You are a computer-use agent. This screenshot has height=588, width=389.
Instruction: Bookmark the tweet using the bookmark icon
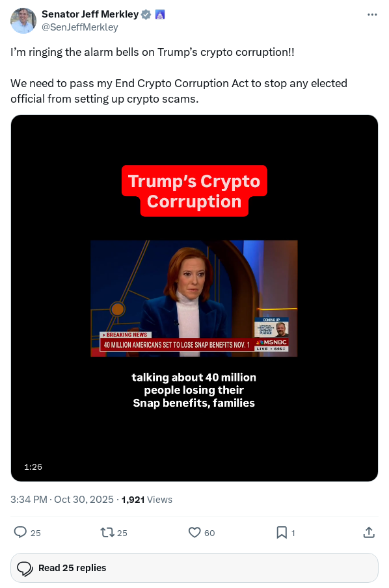282,532
